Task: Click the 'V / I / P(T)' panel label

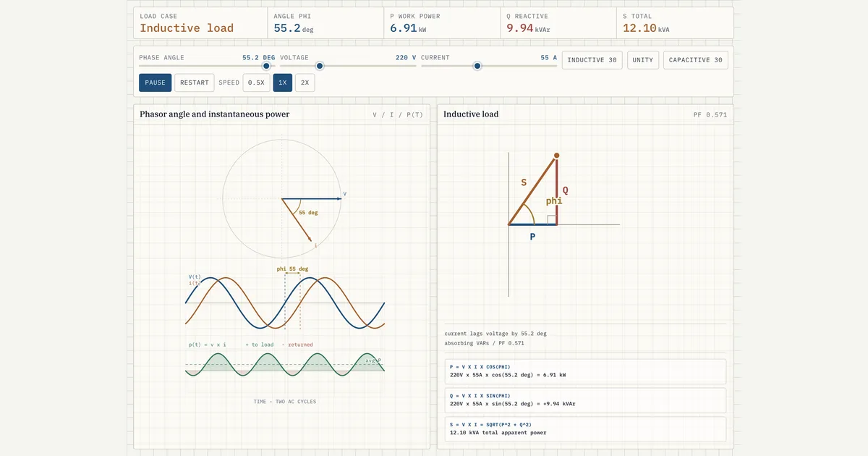Action: point(398,115)
